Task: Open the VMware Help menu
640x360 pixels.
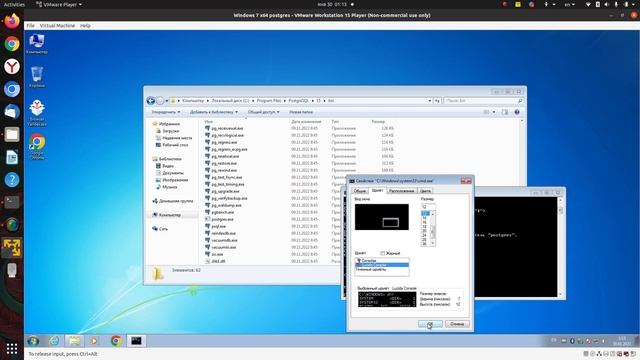Action: pos(85,25)
